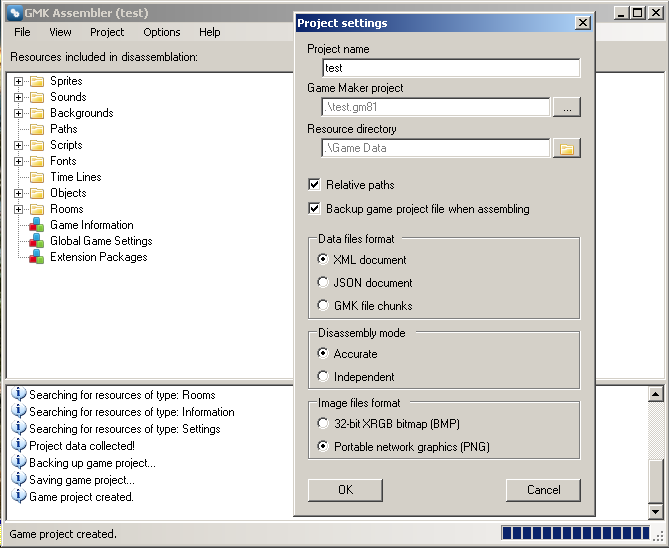Toggle the Relative paths checkbox
This screenshot has height=548, width=669.
click(315, 185)
